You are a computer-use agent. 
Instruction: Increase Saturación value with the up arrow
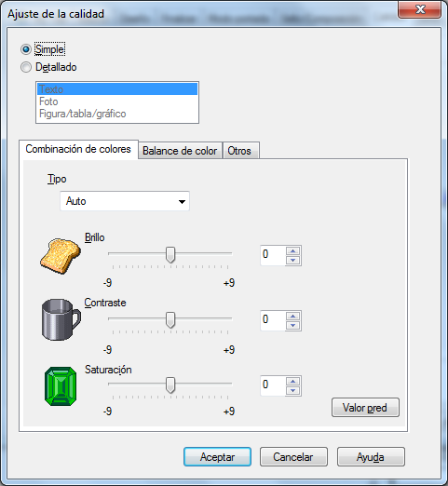(292, 381)
